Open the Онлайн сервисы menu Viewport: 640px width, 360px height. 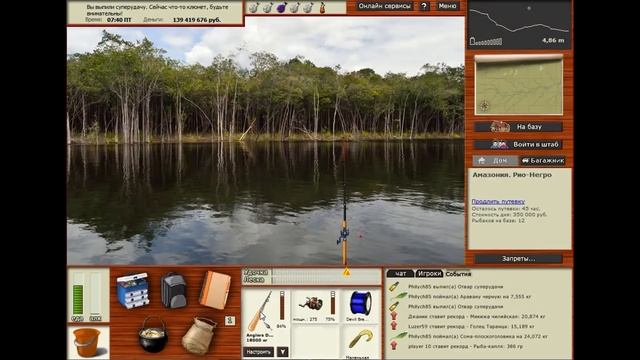(x=385, y=6)
